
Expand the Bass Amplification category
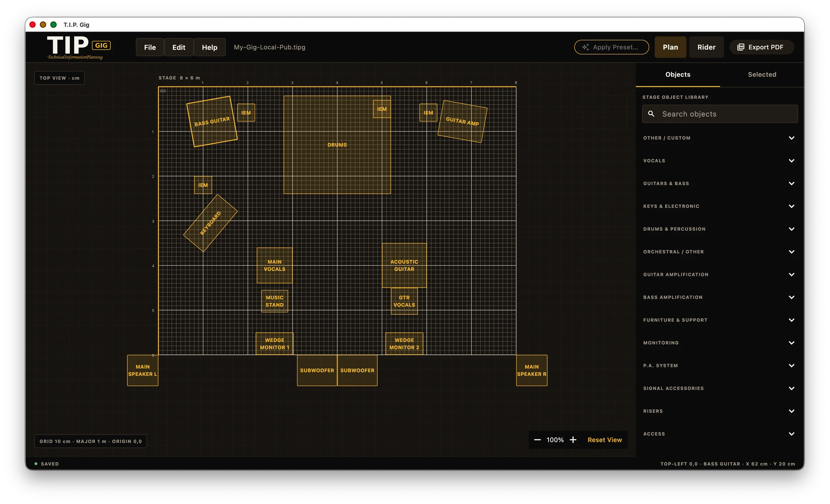pyautogui.click(x=720, y=297)
